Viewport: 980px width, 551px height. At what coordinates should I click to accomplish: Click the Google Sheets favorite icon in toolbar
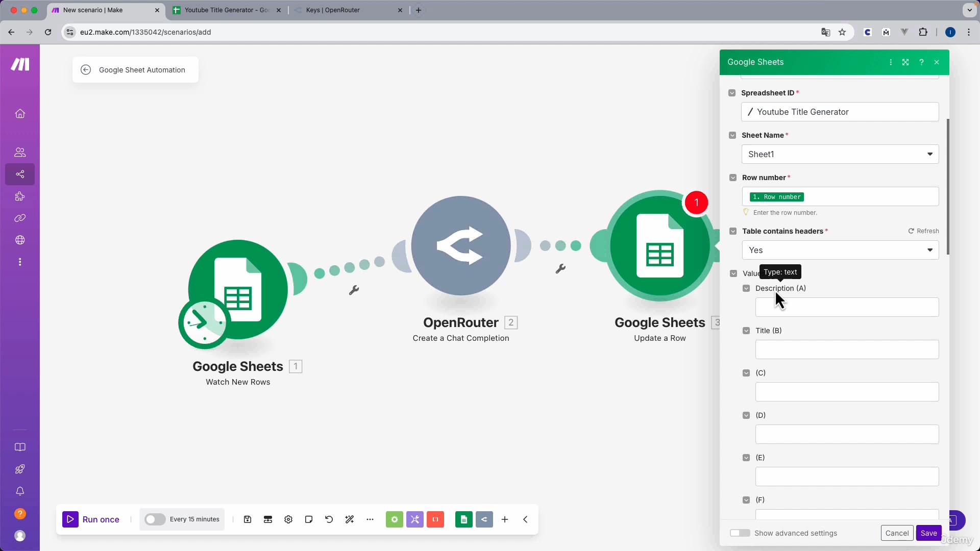pos(463,519)
